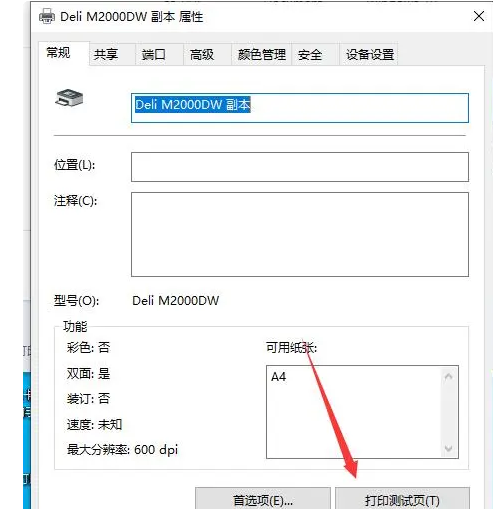Switch to the 常规 tab
Image resolution: width=493 pixels, height=509 pixels.
(x=64, y=53)
